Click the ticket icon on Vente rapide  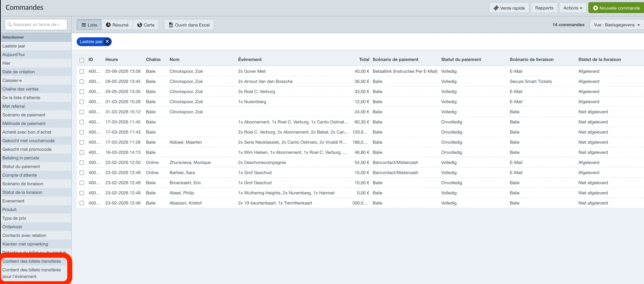point(496,8)
